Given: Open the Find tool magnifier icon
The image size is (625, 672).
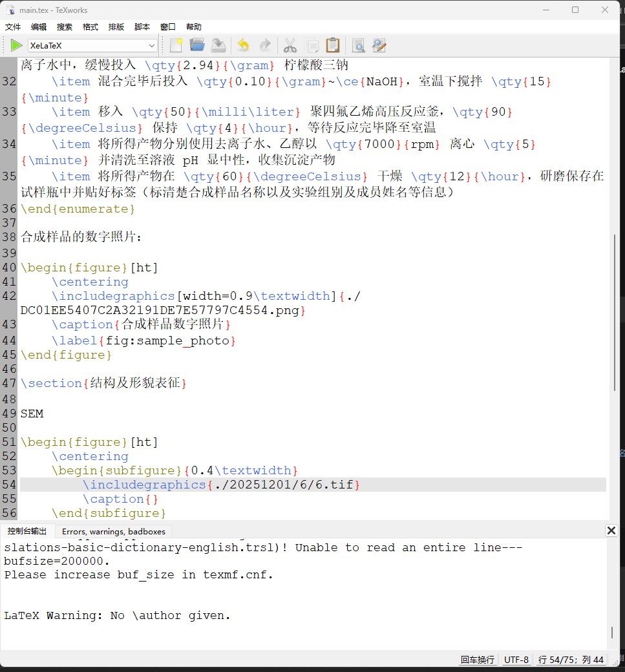Looking at the screenshot, I should pyautogui.click(x=358, y=45).
